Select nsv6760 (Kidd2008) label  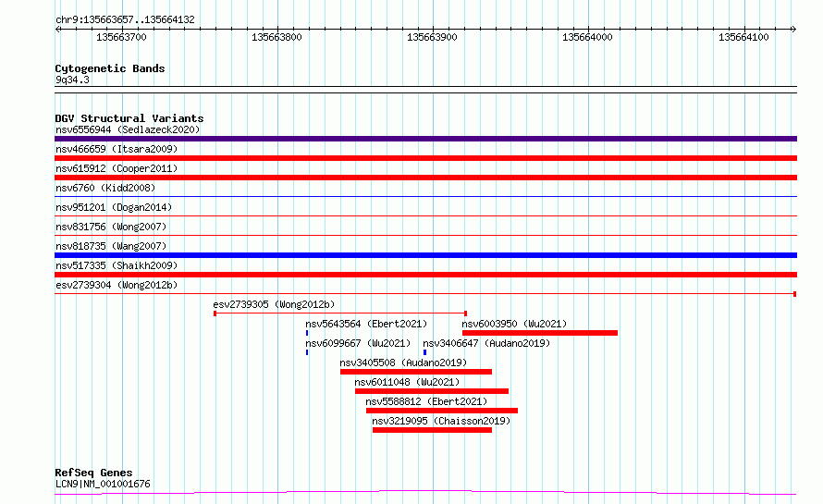tap(105, 188)
